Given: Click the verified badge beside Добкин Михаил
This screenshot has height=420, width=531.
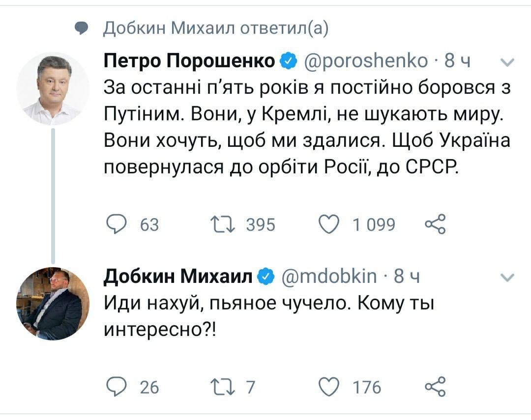Looking at the screenshot, I should pos(266,277).
